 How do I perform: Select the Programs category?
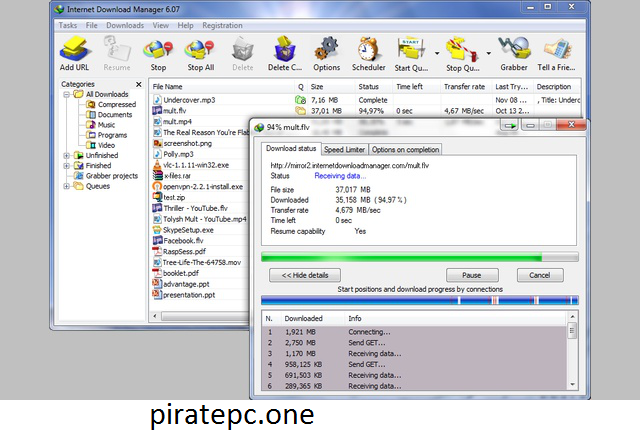pos(107,135)
